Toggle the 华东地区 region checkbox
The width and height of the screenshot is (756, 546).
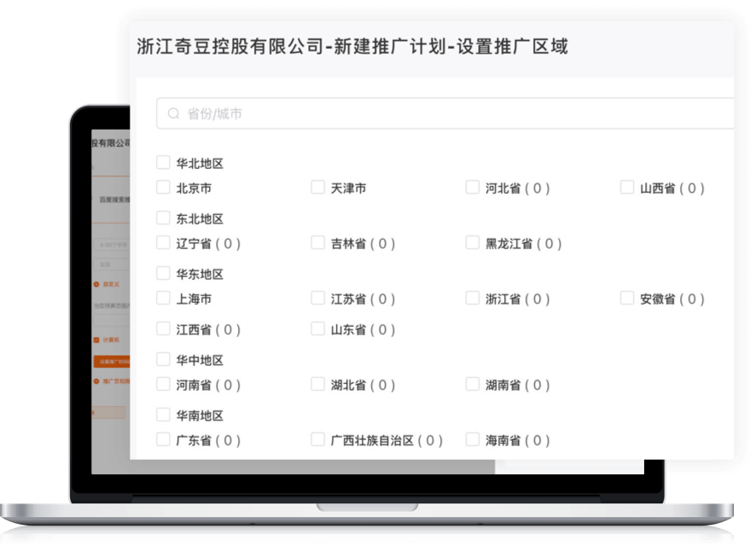164,273
